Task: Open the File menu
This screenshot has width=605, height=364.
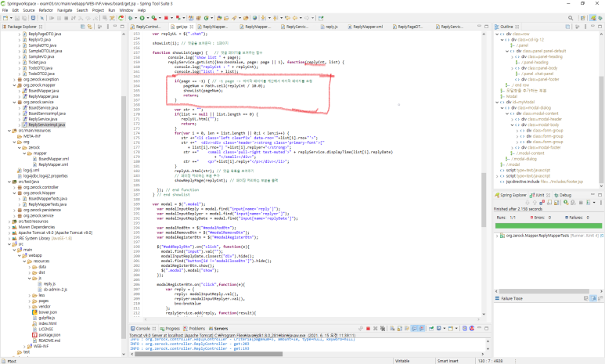Action: [5, 10]
